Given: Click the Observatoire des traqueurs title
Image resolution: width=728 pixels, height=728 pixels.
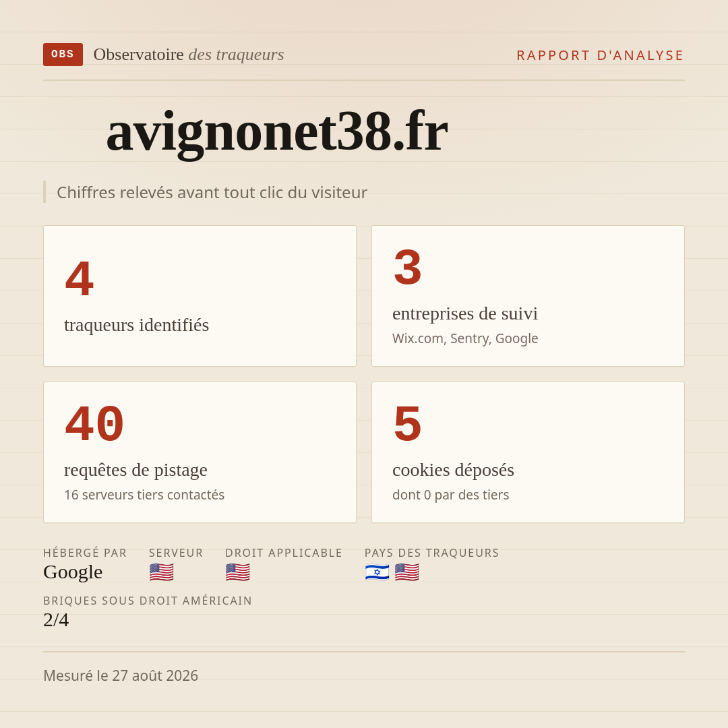Looking at the screenshot, I should [x=189, y=55].
